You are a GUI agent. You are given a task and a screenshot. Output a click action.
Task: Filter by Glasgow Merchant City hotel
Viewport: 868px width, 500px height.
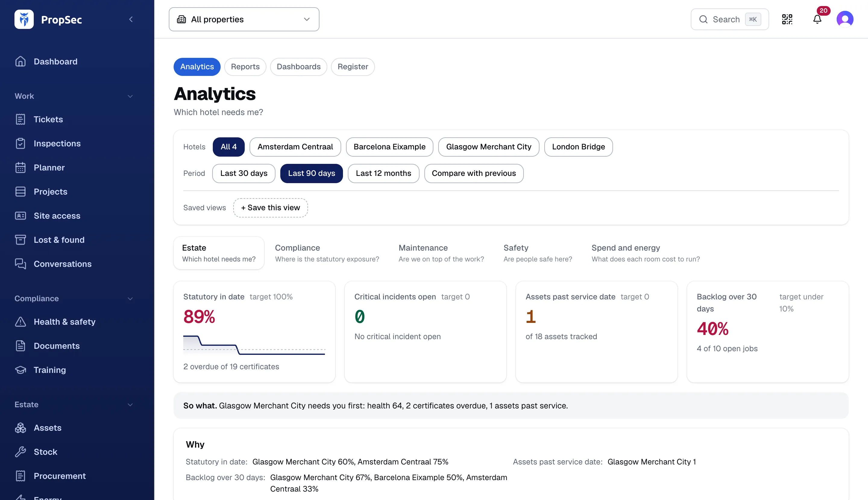click(489, 147)
